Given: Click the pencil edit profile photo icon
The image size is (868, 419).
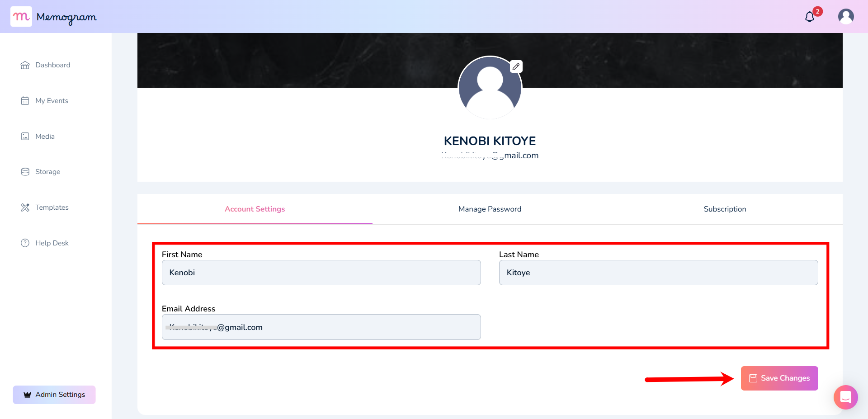Looking at the screenshot, I should point(516,66).
